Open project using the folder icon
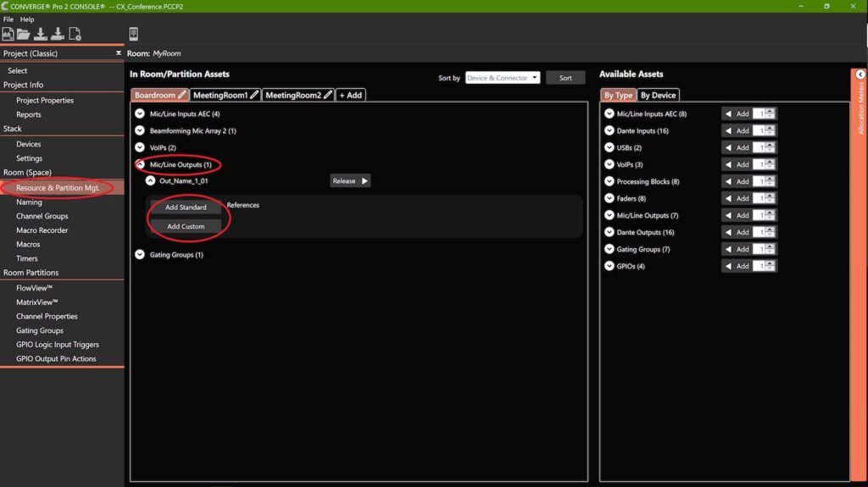The height and width of the screenshot is (487, 868). pyautogui.click(x=23, y=34)
